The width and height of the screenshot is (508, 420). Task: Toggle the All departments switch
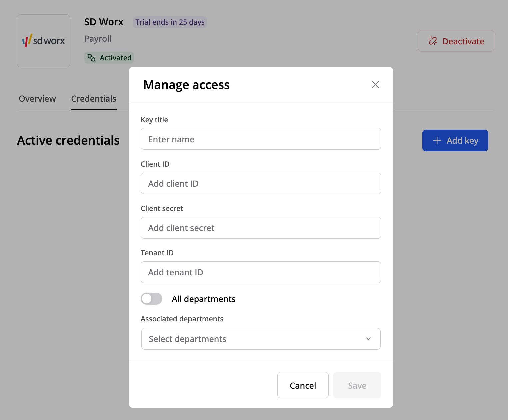click(152, 299)
